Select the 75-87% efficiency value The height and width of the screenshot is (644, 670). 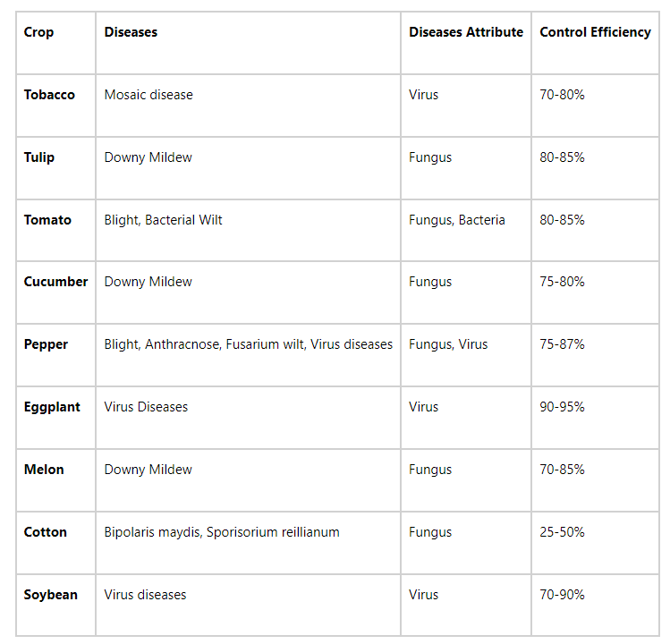(x=562, y=344)
